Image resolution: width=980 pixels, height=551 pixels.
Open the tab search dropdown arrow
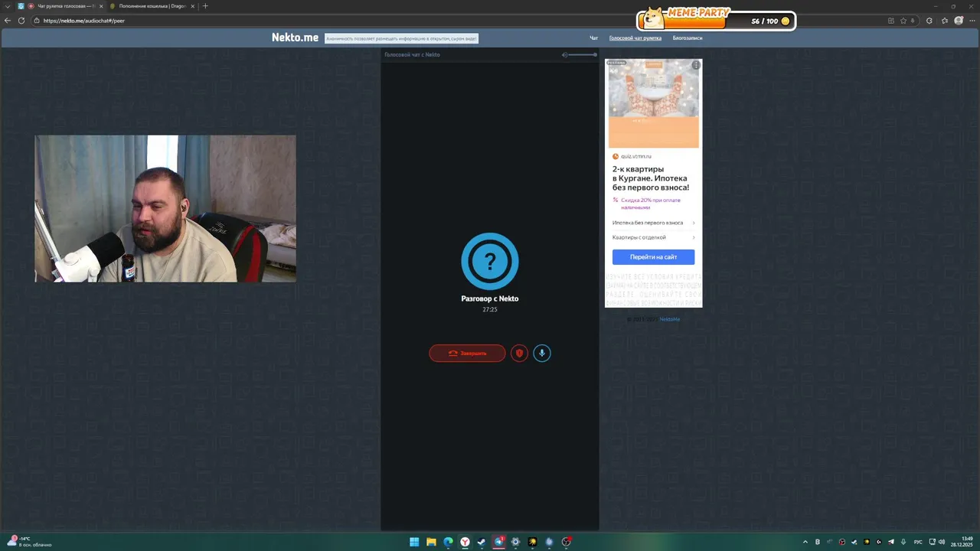8,6
